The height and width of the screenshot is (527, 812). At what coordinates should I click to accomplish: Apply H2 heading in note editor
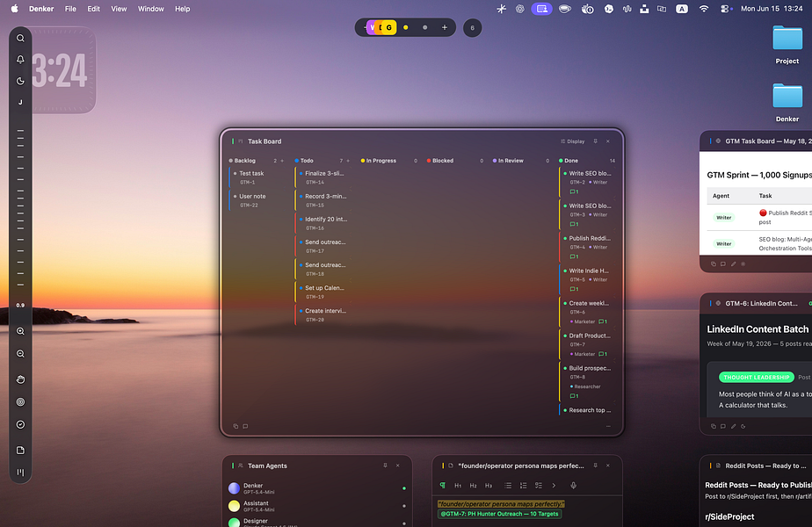(473, 486)
